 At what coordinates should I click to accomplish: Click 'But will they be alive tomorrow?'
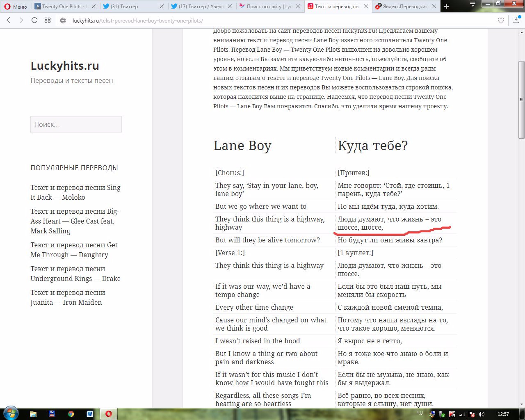267,240
